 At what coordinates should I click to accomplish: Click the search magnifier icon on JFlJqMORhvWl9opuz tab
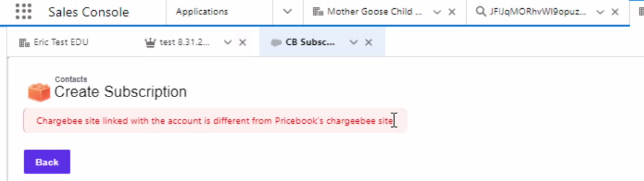coord(480,12)
